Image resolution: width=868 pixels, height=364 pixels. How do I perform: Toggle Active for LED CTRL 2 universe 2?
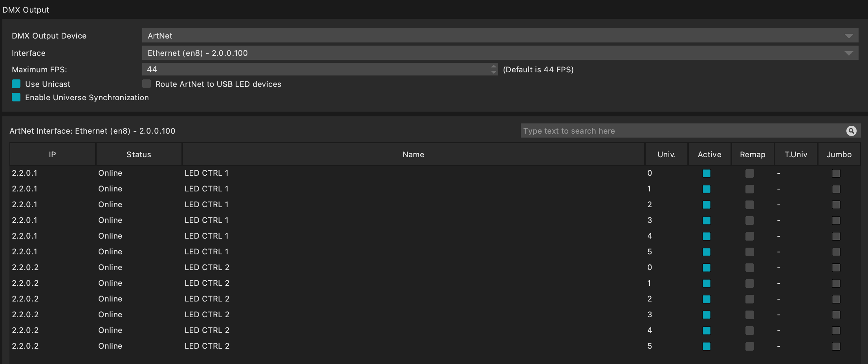tap(707, 299)
